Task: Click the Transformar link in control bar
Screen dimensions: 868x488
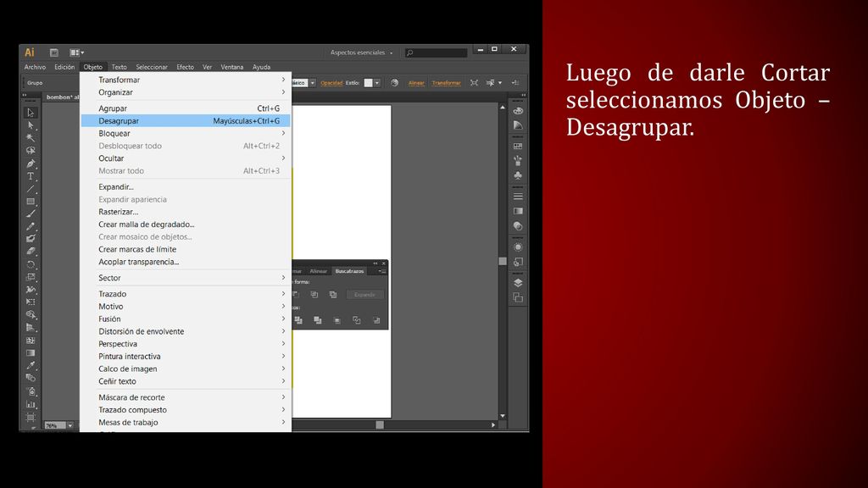Action: tap(446, 83)
